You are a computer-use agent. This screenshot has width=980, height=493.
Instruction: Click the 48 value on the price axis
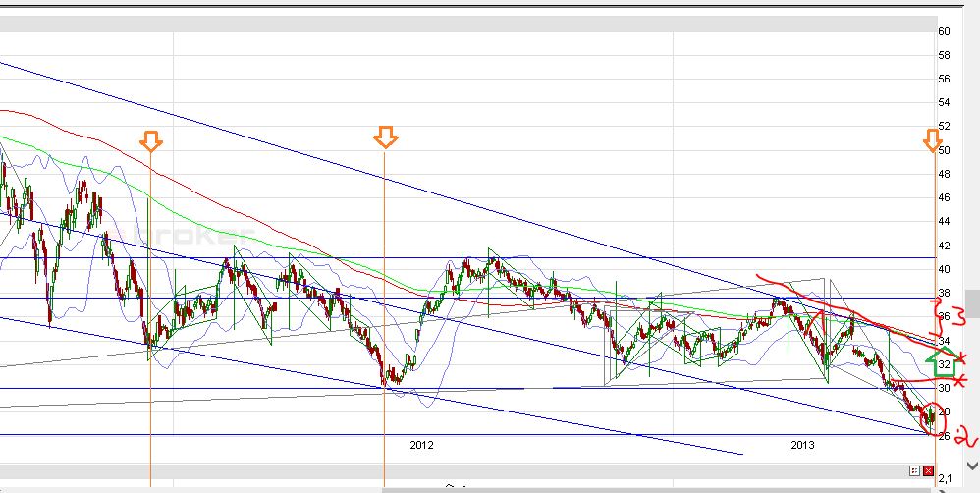click(x=944, y=175)
